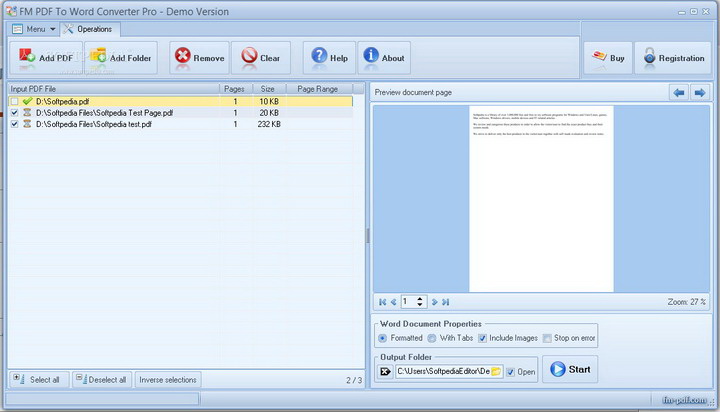Click the fm-pdf.com link
Viewport: 720px width, 412px height.
click(684, 400)
